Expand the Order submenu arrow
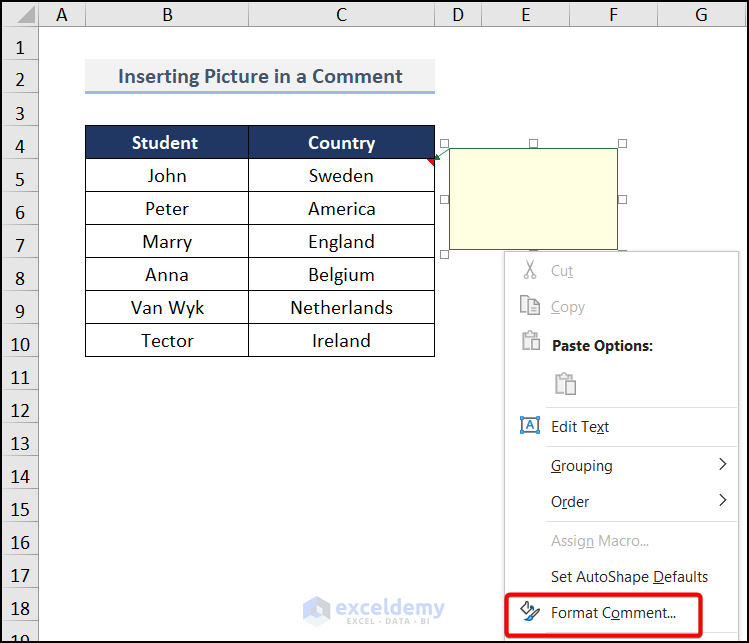The image size is (749, 643). click(x=722, y=501)
